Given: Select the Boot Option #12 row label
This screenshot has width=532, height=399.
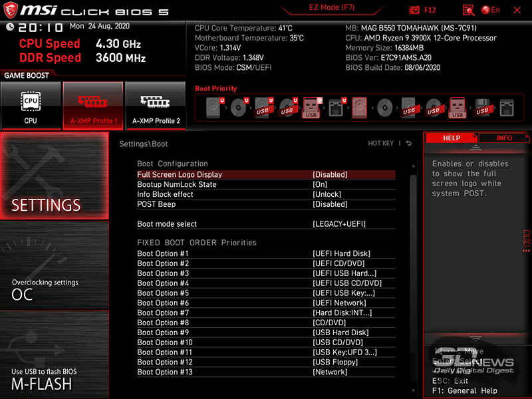Looking at the screenshot, I should click(x=165, y=362).
